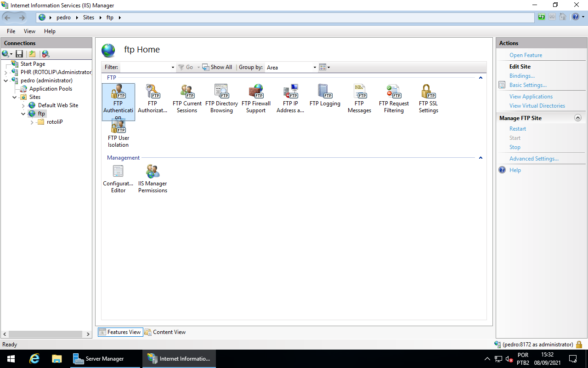Collapse the Manage FTP Site section
588x368 pixels.
[578, 118]
